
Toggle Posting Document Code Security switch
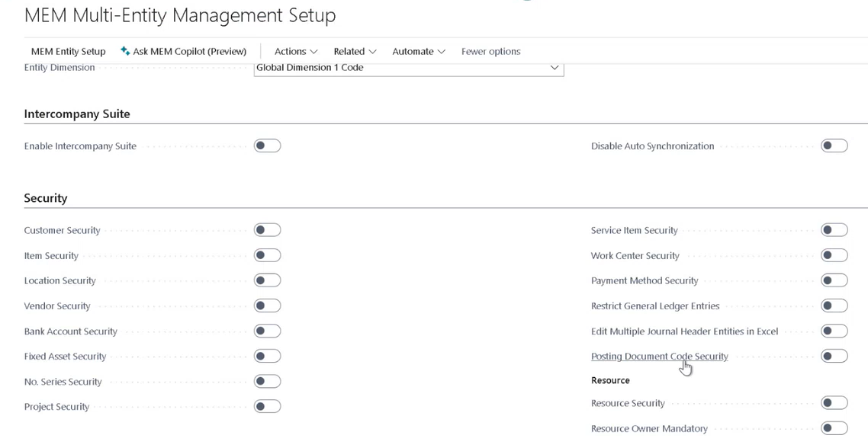point(834,356)
